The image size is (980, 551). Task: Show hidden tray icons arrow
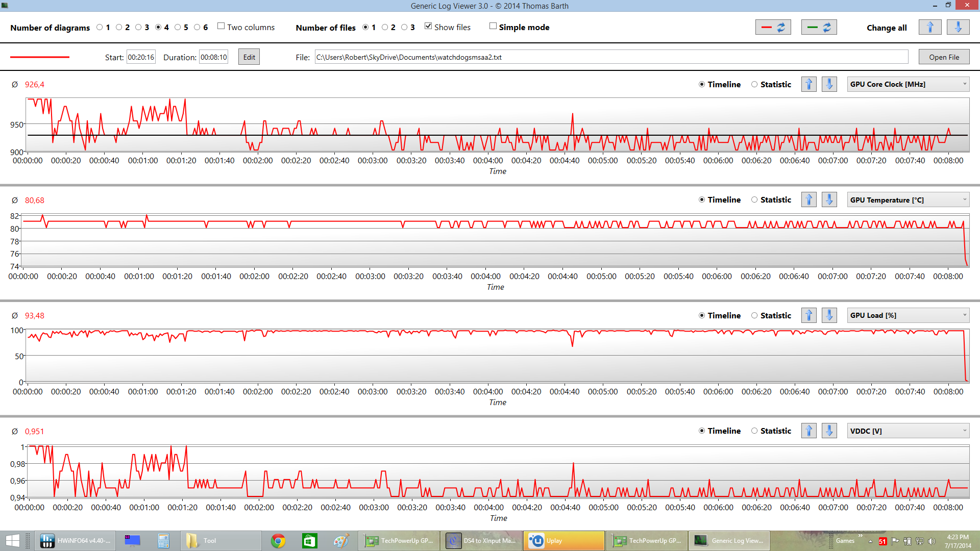coord(871,541)
